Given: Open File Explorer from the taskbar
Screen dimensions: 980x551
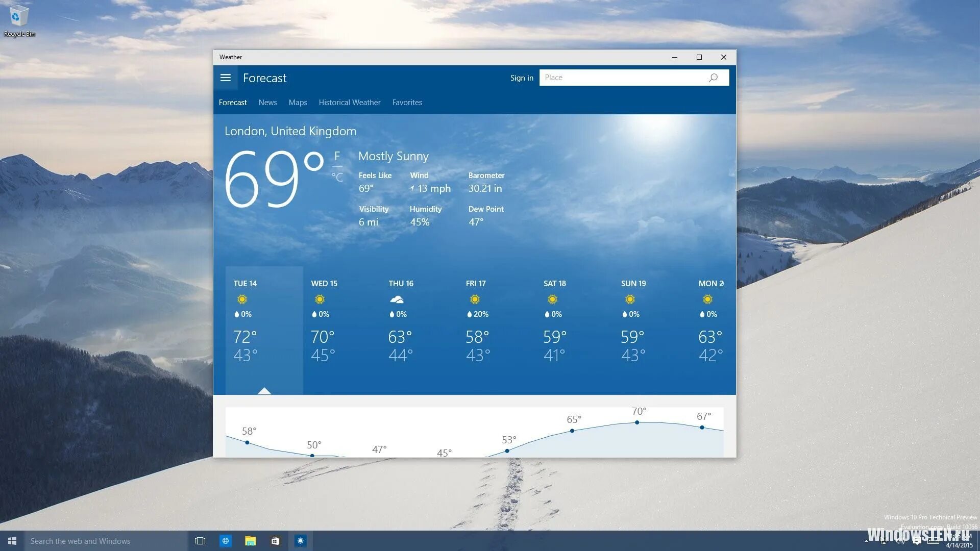Looking at the screenshot, I should click(251, 541).
